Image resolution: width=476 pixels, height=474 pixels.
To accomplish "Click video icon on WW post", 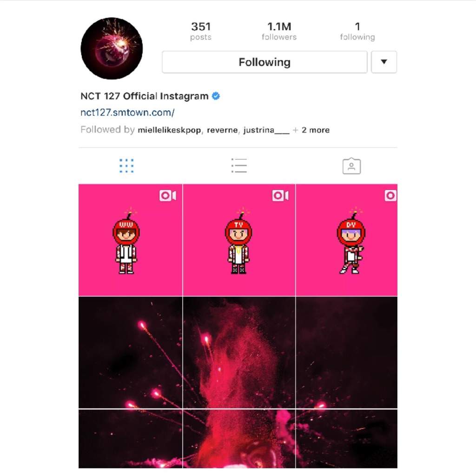I will (x=168, y=195).
